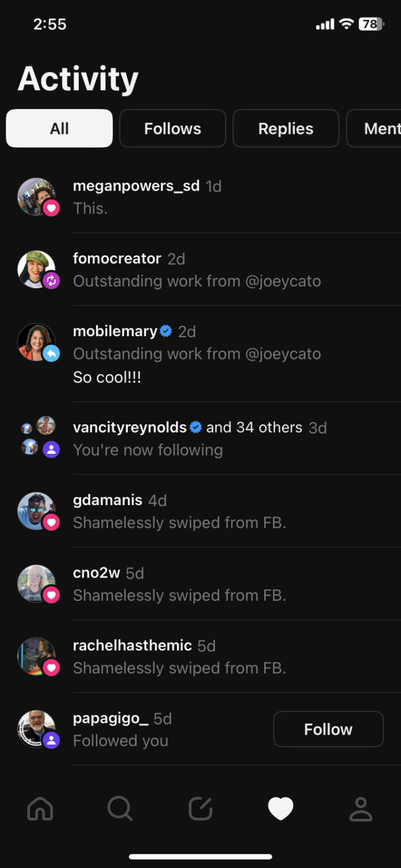Open the Home feed icon
This screenshot has height=868, width=401.
(40, 809)
